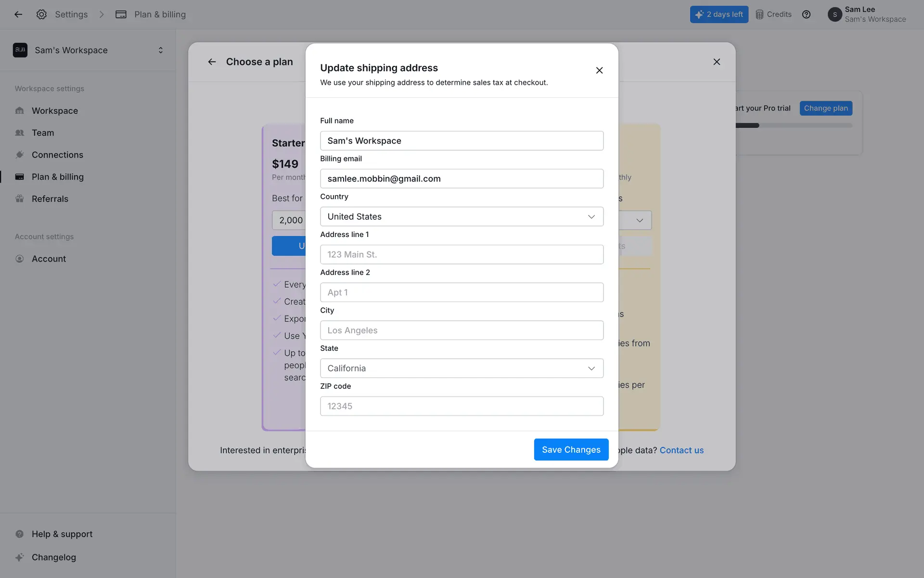Click the Save Changes button
Screen dimensions: 924x578
coord(571,449)
